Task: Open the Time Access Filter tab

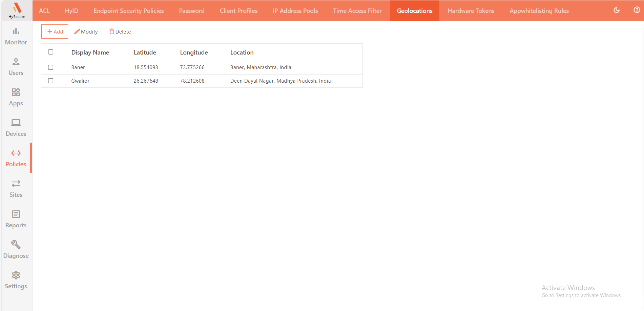Action: 357,11
